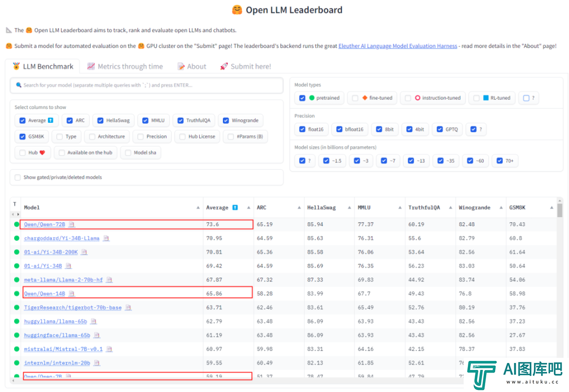Enable the Available on the hub checkbox

pyautogui.click(x=62, y=152)
